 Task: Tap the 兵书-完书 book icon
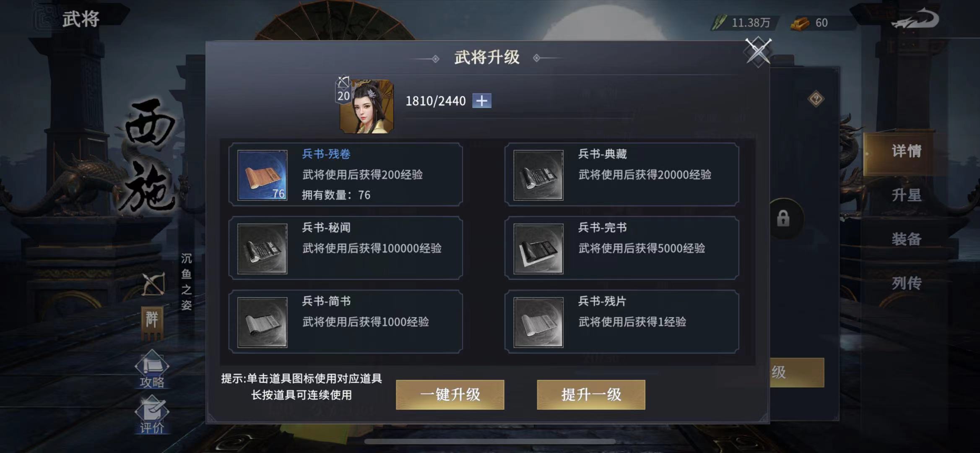(x=538, y=249)
